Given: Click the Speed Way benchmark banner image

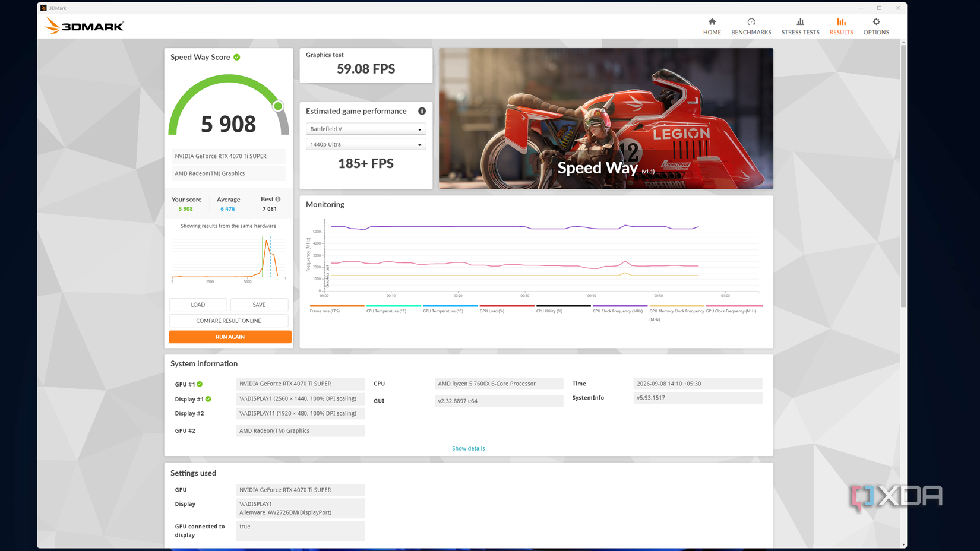Looking at the screenshot, I should pyautogui.click(x=606, y=119).
